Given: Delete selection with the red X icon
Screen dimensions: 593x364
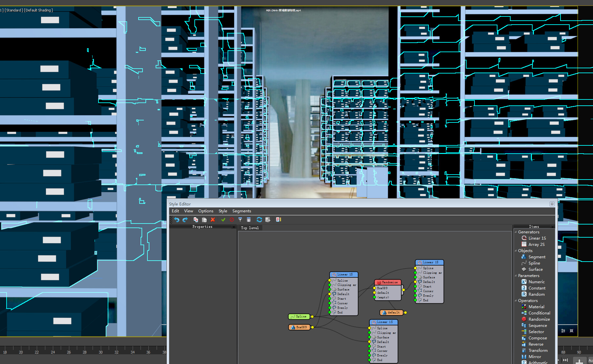Looking at the screenshot, I should click(213, 220).
